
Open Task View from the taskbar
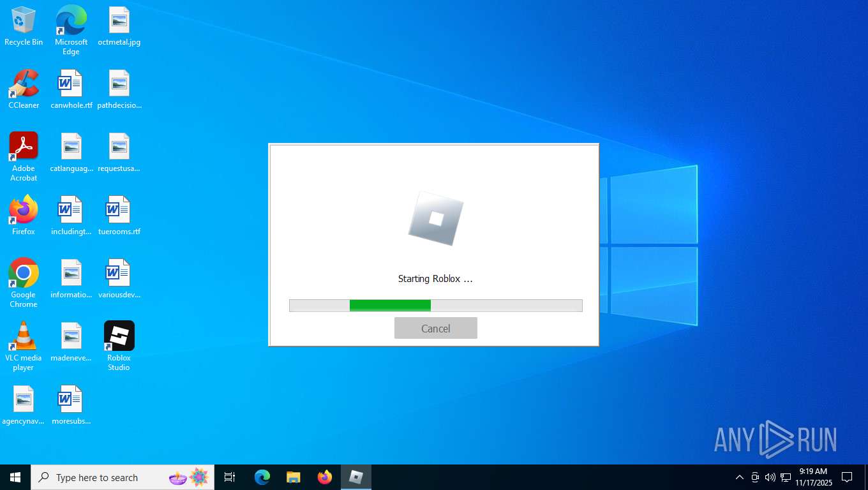click(x=230, y=477)
